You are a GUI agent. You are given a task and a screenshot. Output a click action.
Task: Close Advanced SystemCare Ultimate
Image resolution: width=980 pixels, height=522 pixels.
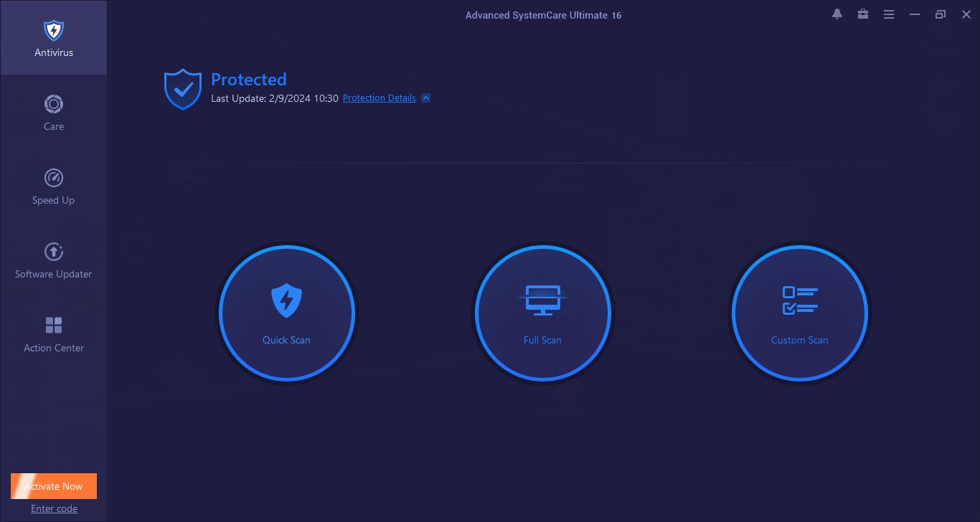966,14
